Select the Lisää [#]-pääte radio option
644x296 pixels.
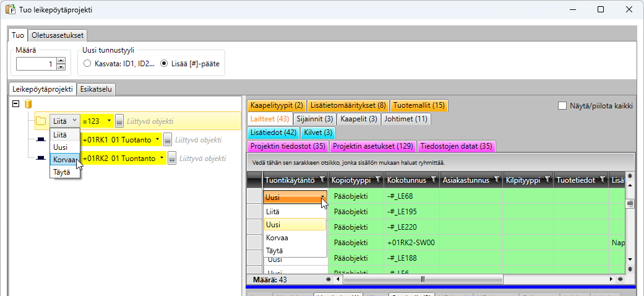tap(164, 63)
